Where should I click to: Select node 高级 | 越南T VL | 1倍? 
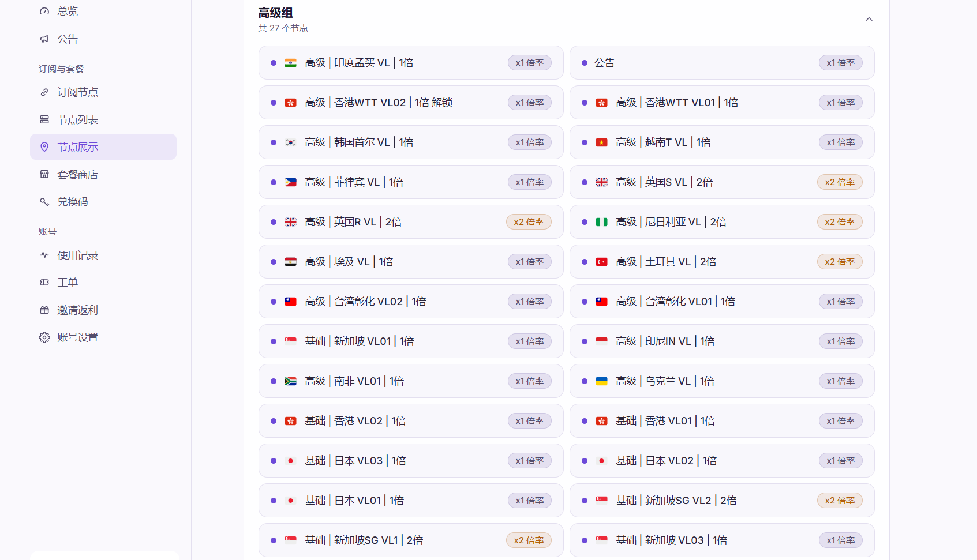tap(722, 142)
